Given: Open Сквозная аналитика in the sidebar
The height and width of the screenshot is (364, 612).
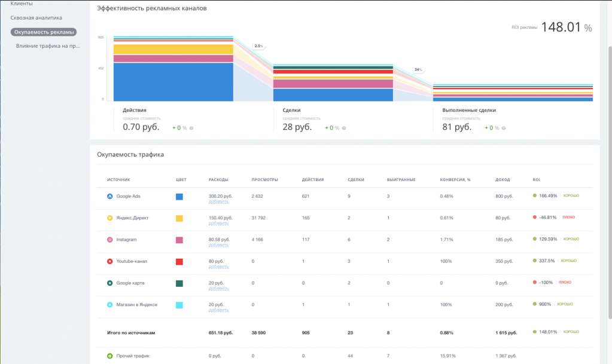Looking at the screenshot, I should [x=36, y=17].
